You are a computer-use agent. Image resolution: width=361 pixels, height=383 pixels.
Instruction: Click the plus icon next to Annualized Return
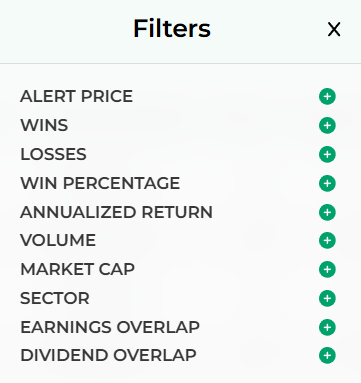(327, 212)
